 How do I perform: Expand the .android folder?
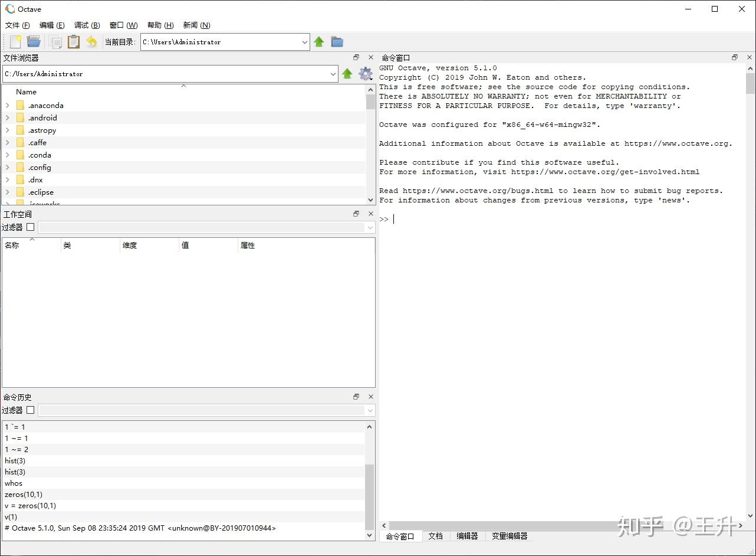(7, 117)
